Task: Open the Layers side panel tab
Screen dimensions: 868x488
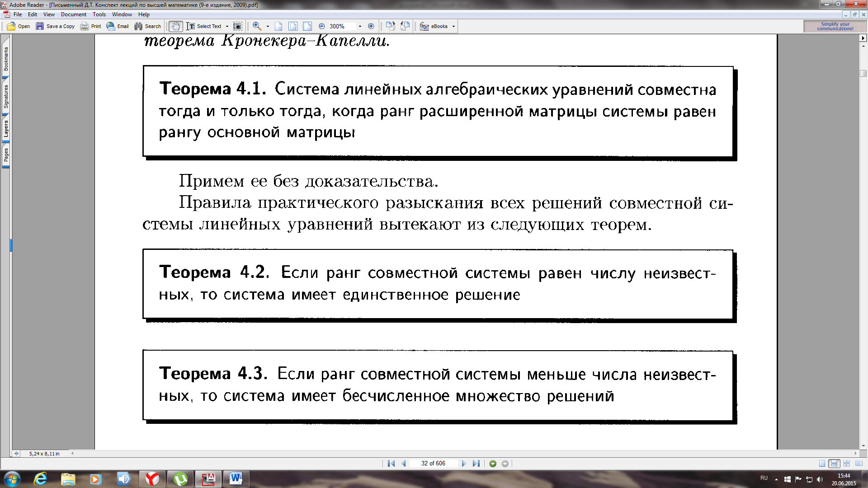Action: 6,129
